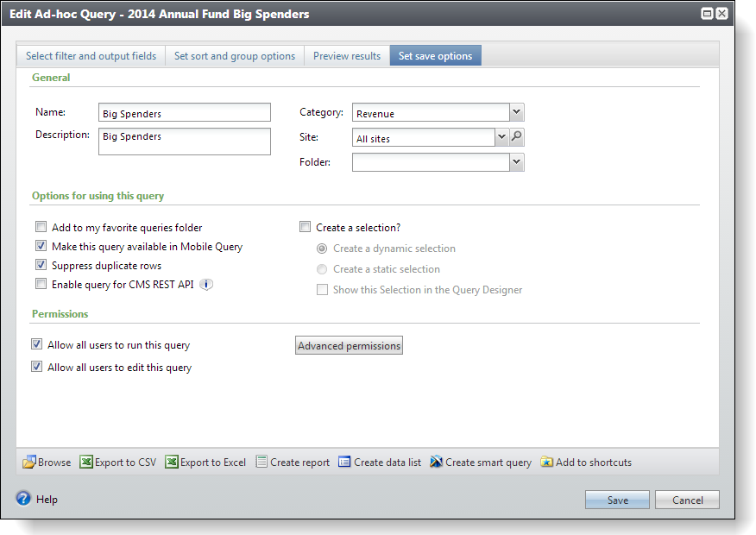Click the Create smart query icon
756x535 pixels.
(436, 462)
